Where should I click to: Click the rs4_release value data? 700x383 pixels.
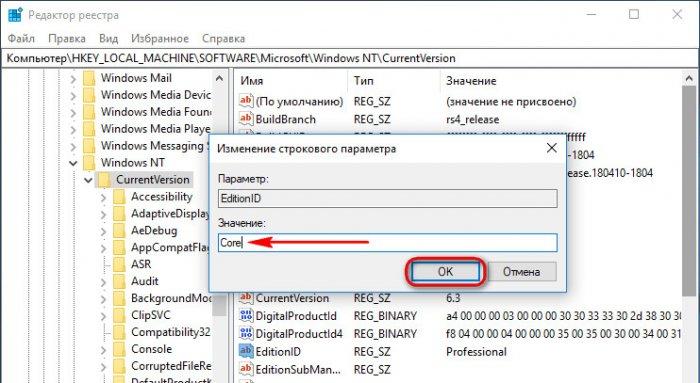click(472, 120)
